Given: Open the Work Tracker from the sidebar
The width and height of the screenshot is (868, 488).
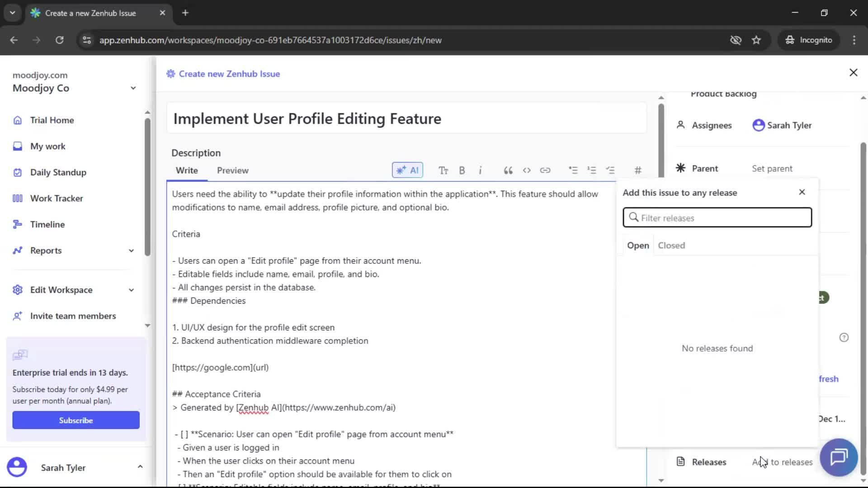Looking at the screenshot, I should [57, 198].
